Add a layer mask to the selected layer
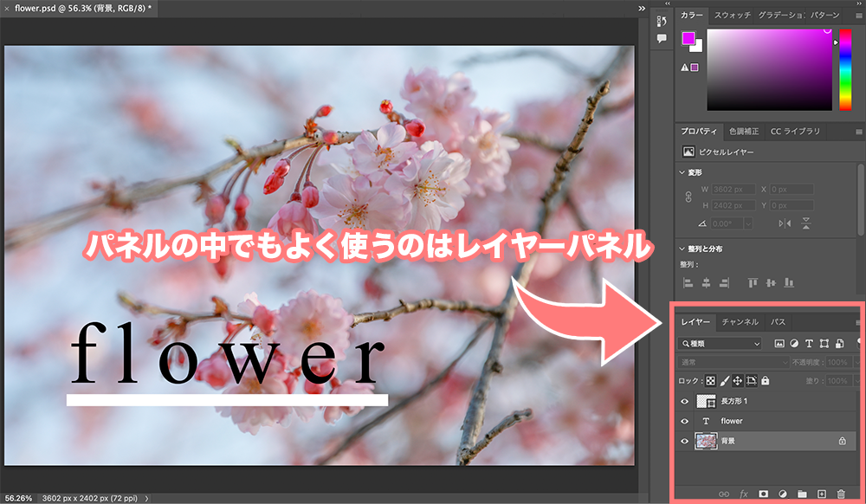 [x=764, y=493]
